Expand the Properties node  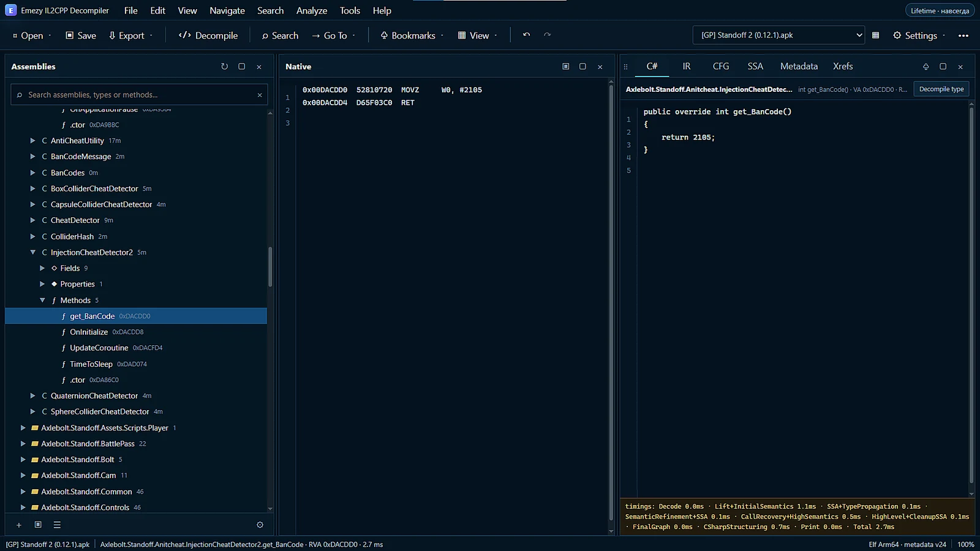pos(42,284)
